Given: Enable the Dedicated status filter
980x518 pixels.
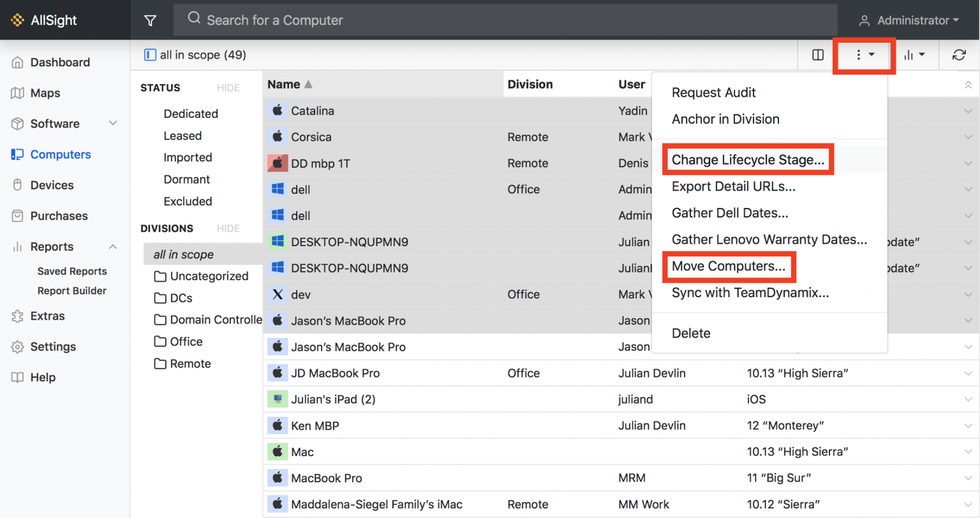Looking at the screenshot, I should coord(191,114).
